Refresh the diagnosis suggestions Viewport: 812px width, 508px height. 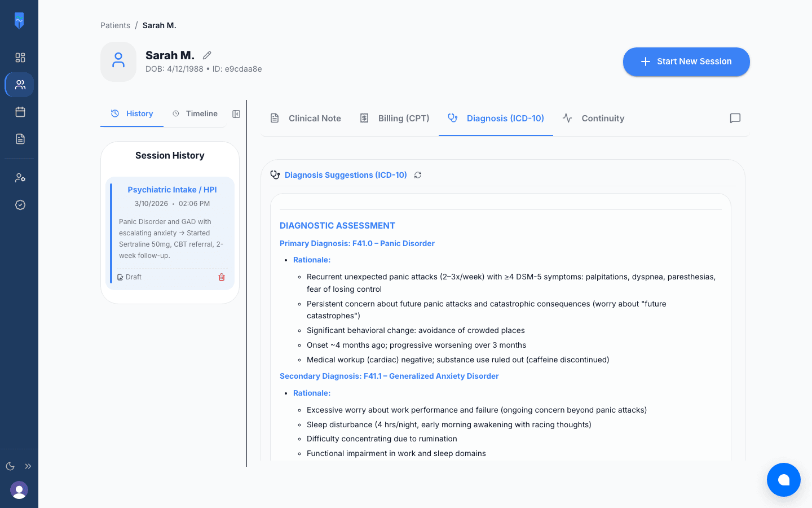point(418,175)
